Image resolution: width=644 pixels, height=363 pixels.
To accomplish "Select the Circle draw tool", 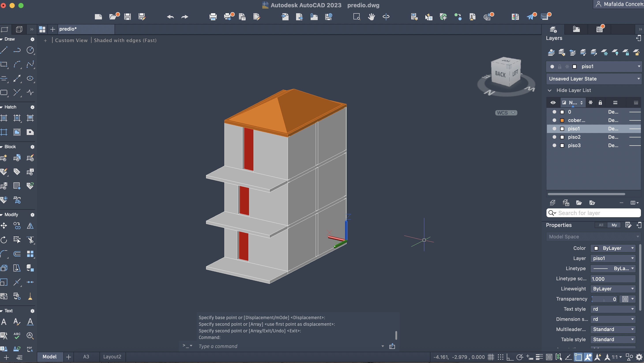I will coord(30,50).
